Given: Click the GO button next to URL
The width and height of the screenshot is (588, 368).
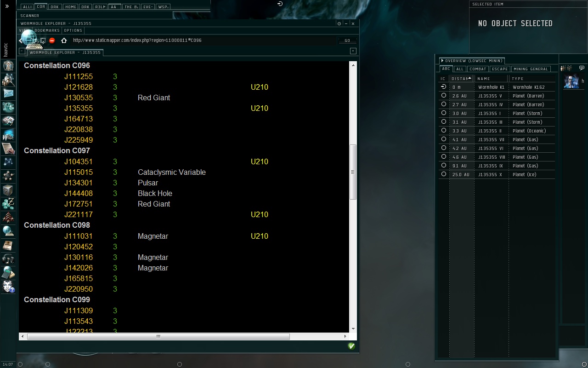Looking at the screenshot, I should coord(347,40).
